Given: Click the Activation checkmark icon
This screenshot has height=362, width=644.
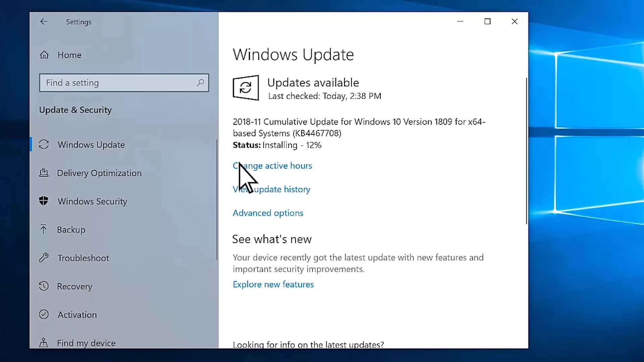Looking at the screenshot, I should tap(43, 314).
